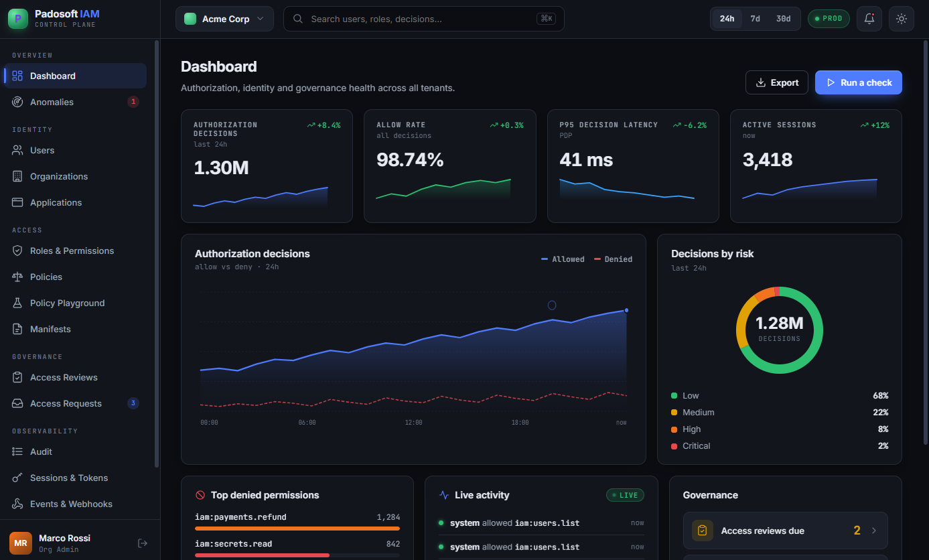Image resolution: width=929 pixels, height=560 pixels.
Task: Click the 'iam:payments.refund' permission text
Action: pyautogui.click(x=241, y=517)
